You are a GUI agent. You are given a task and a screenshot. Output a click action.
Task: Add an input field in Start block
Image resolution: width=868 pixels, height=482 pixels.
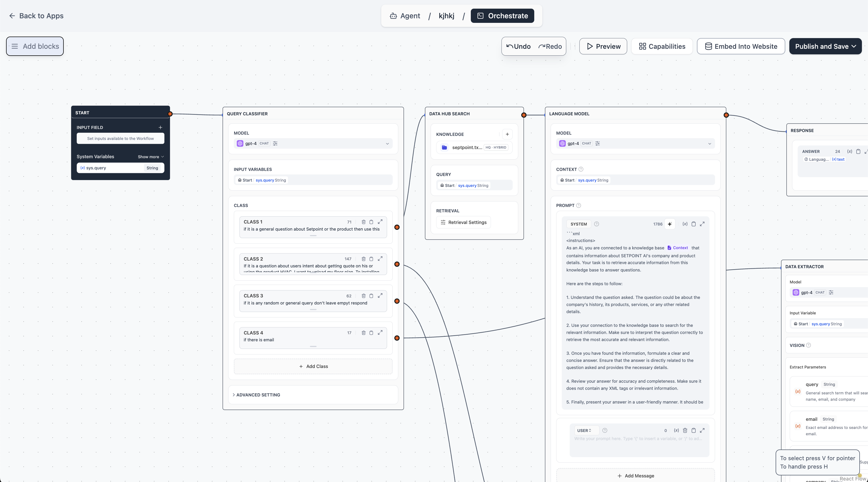(x=160, y=127)
